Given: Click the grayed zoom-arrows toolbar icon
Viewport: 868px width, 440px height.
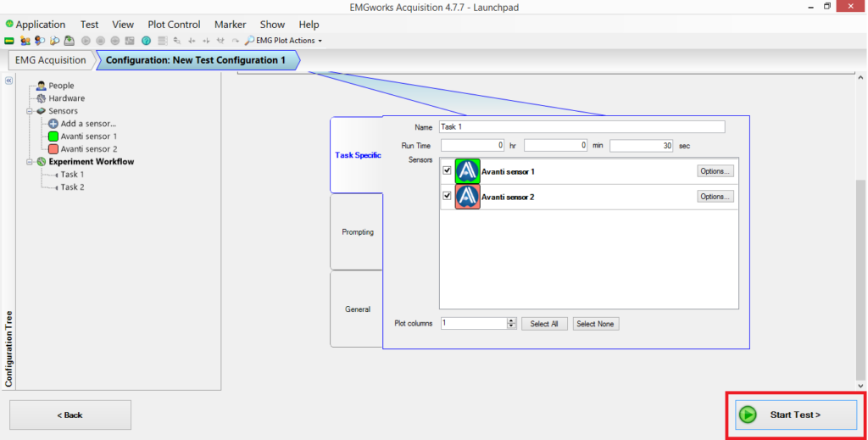Looking at the screenshot, I should point(177,41).
